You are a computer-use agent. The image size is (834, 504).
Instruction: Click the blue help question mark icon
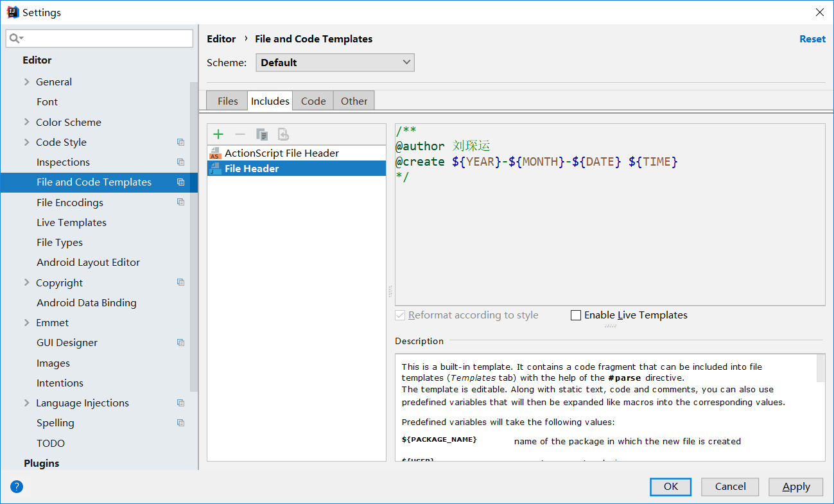(x=17, y=487)
